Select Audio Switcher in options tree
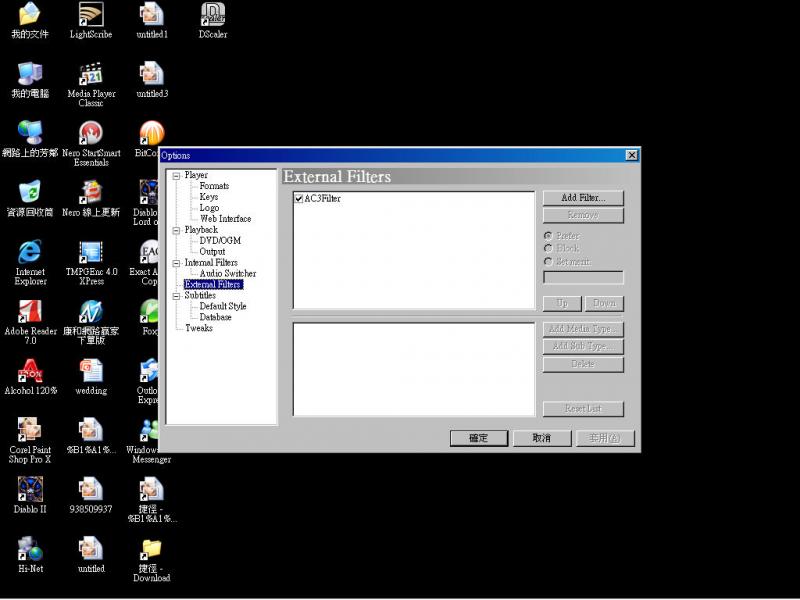The image size is (800, 600). coord(227,273)
